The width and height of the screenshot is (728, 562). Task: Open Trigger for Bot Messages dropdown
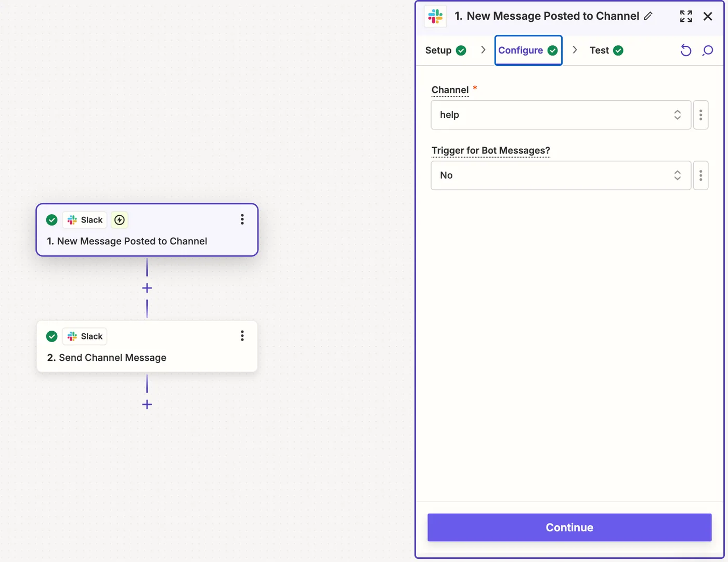561,175
